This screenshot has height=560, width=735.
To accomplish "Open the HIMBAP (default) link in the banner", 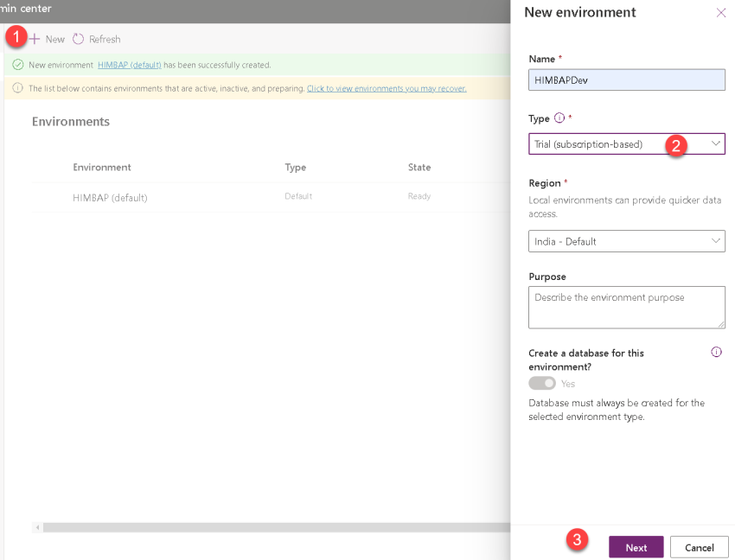I will click(129, 64).
